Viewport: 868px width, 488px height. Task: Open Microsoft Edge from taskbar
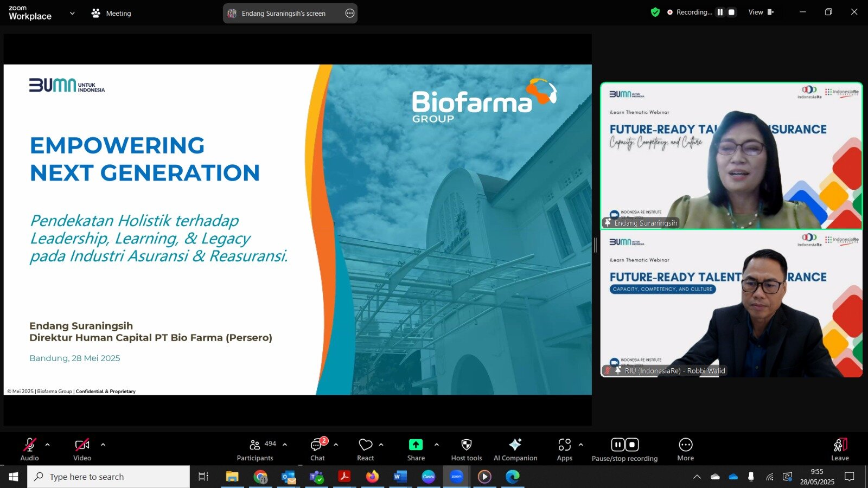tap(513, 477)
